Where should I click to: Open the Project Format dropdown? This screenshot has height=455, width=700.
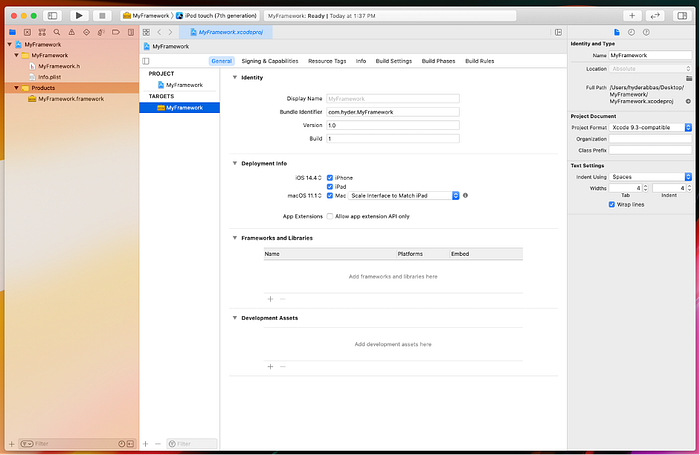[650, 127]
